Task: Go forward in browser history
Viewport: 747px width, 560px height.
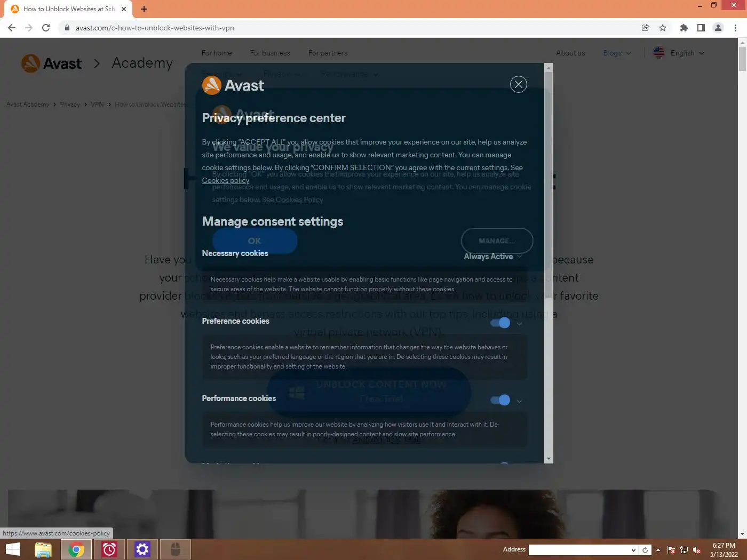Action: (x=29, y=28)
